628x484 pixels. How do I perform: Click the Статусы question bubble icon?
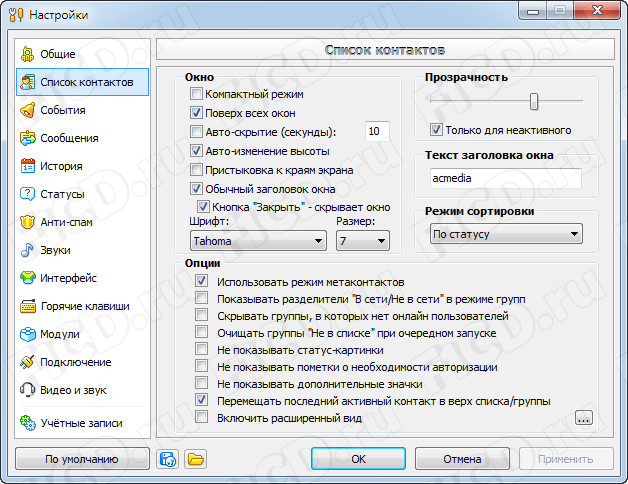click(x=27, y=194)
